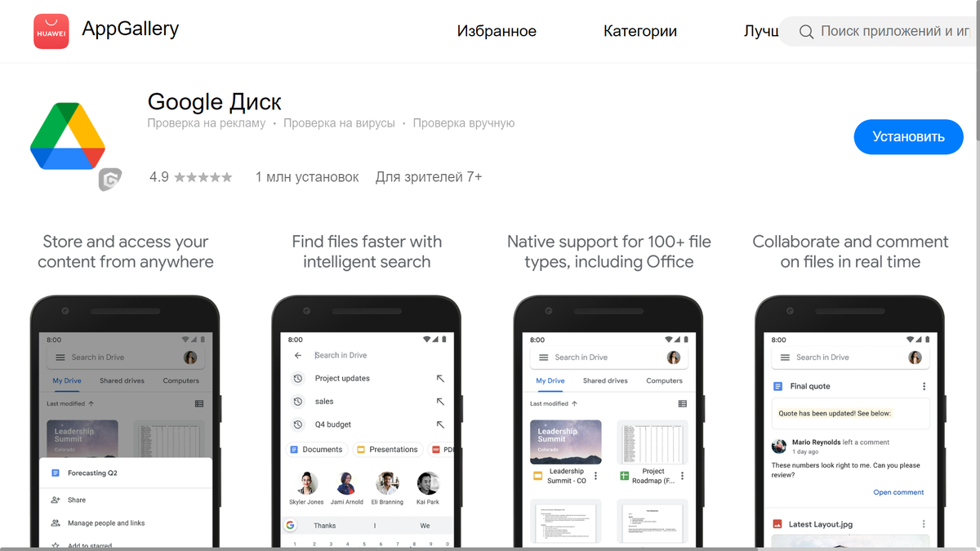
Task: Click the three-dot menu beside Final quote
Action: [x=924, y=386]
